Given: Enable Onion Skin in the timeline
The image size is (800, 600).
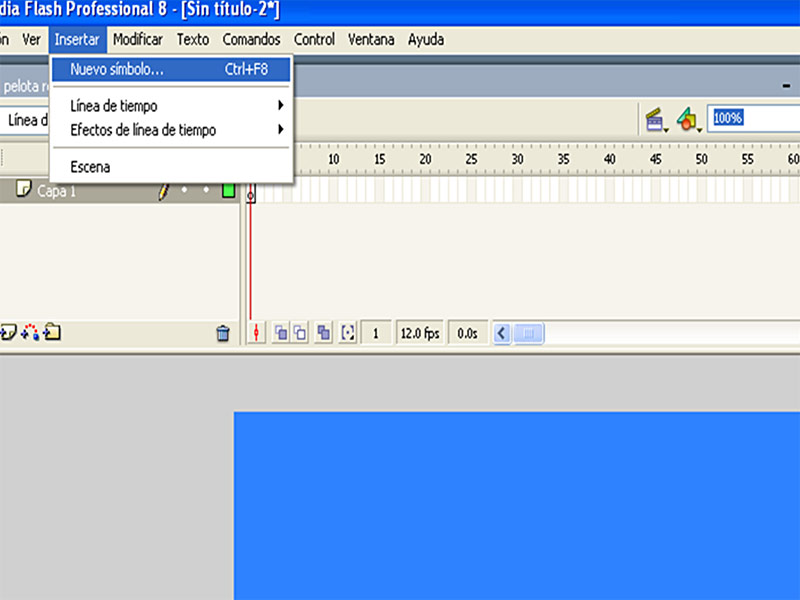Looking at the screenshot, I should pos(280,333).
